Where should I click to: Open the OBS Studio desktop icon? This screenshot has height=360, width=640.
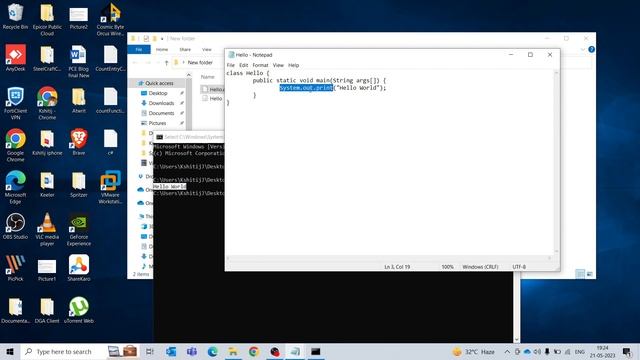coord(15,226)
